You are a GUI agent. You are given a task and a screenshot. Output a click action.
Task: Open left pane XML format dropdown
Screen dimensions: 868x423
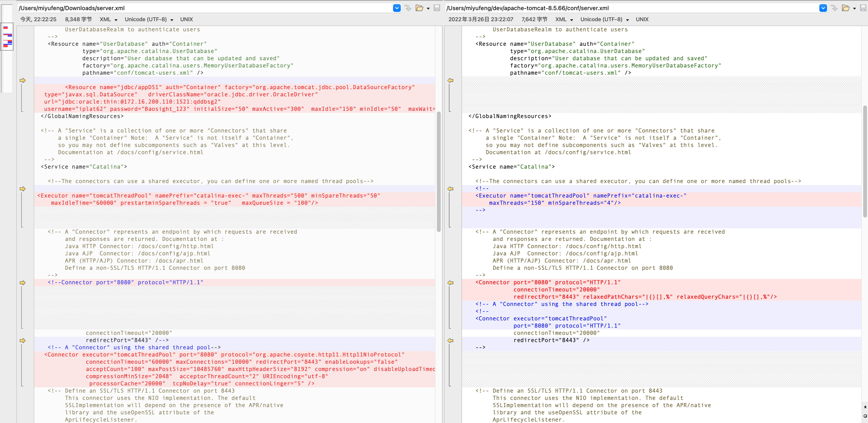[x=108, y=19]
